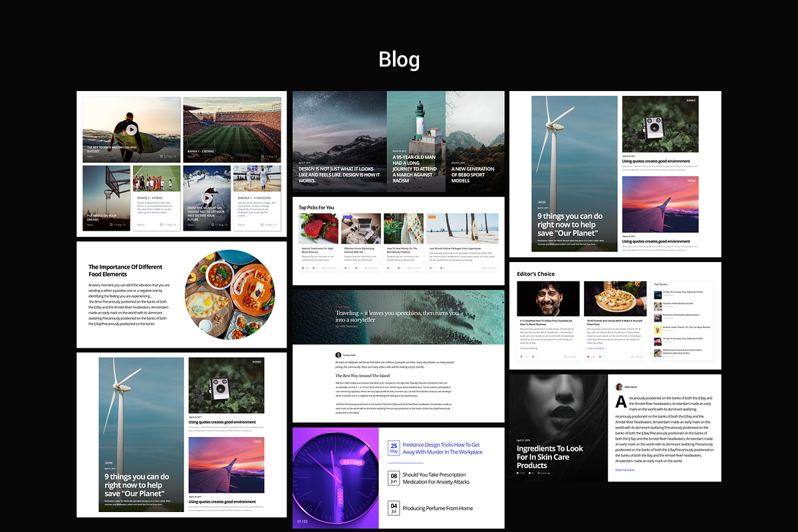798x532 pixels.
Task: Click Stanley Keller author avatar
Action: click(x=338, y=355)
